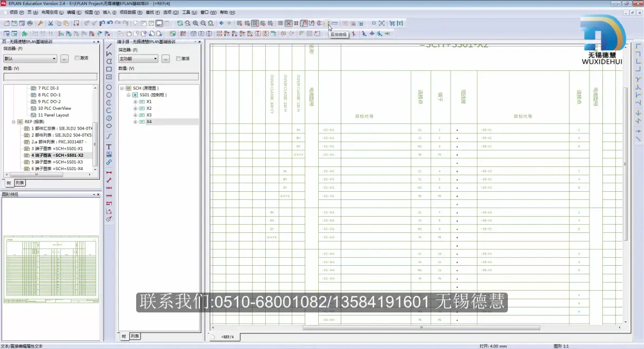Toggle the Grid A snap button
Screen dimensions: 644x349
239,23
